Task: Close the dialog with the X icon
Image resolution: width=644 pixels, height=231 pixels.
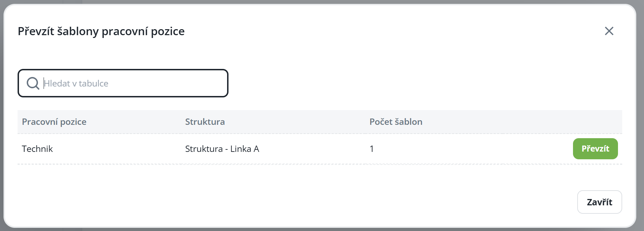Action: [609, 31]
